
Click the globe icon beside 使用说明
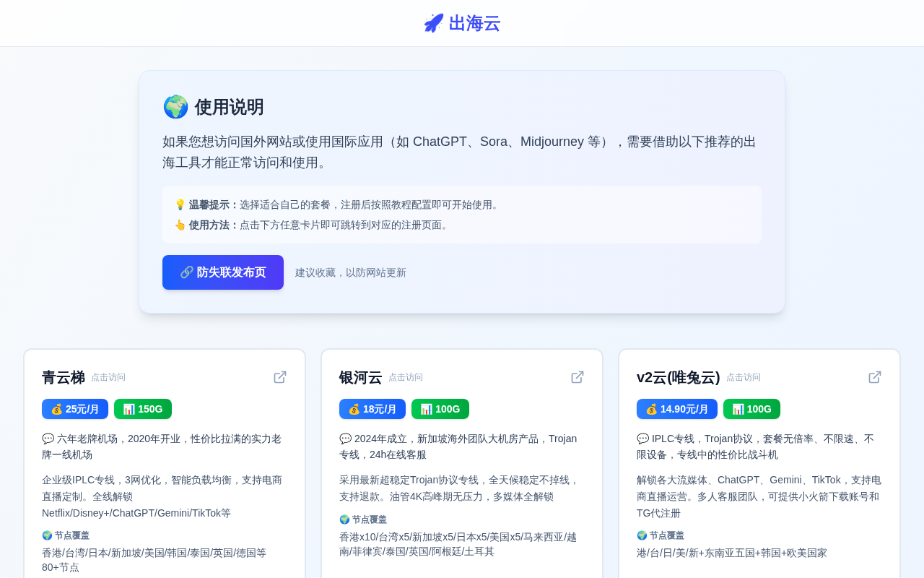(175, 107)
